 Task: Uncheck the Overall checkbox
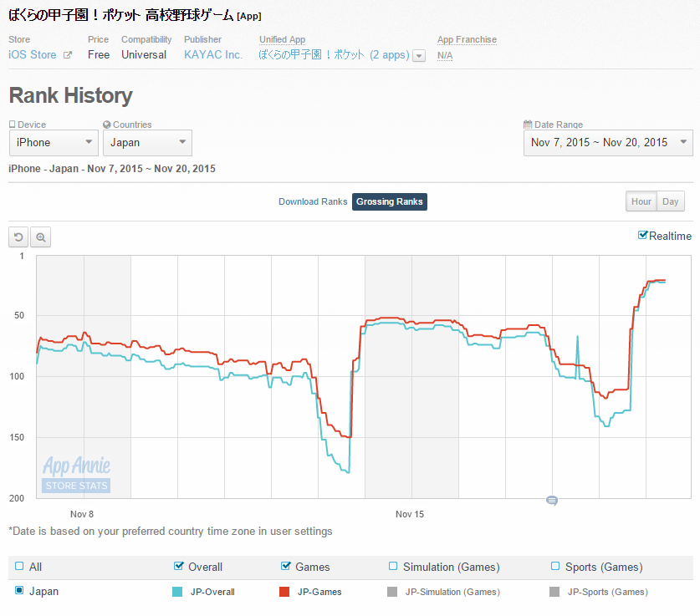point(179,566)
